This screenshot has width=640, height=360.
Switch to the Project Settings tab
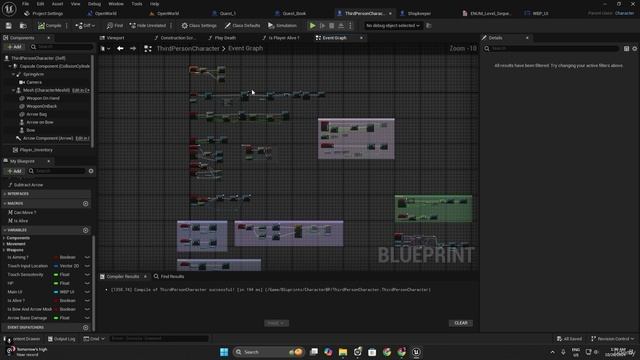[x=44, y=13]
